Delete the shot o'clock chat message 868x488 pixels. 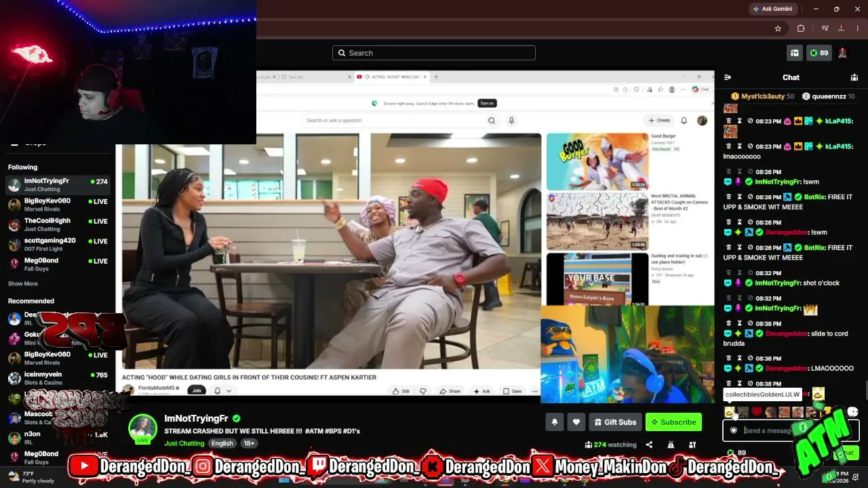[729, 273]
